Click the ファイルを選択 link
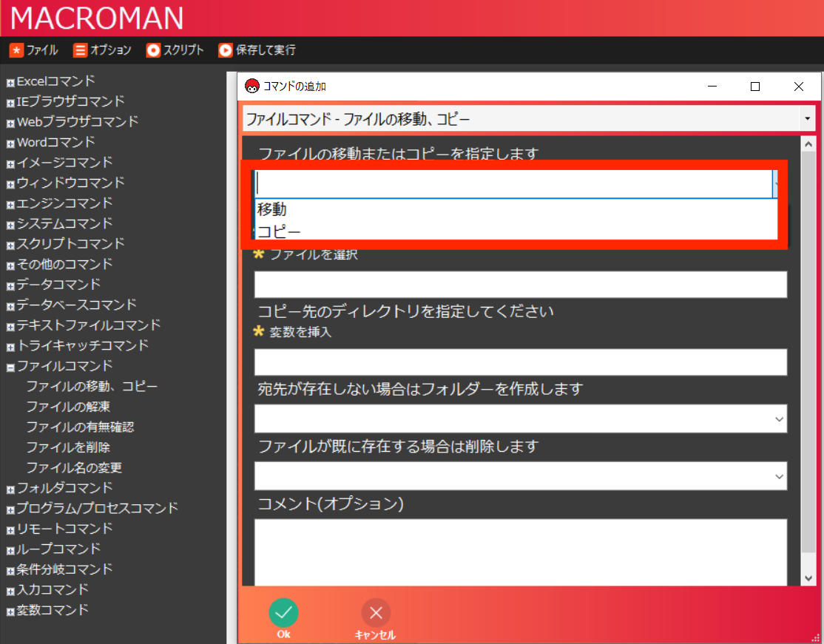 (x=314, y=255)
